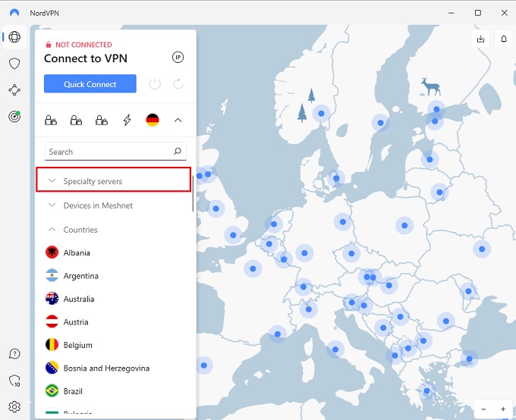Click the server dot in Greece

pyautogui.click(x=426, y=390)
